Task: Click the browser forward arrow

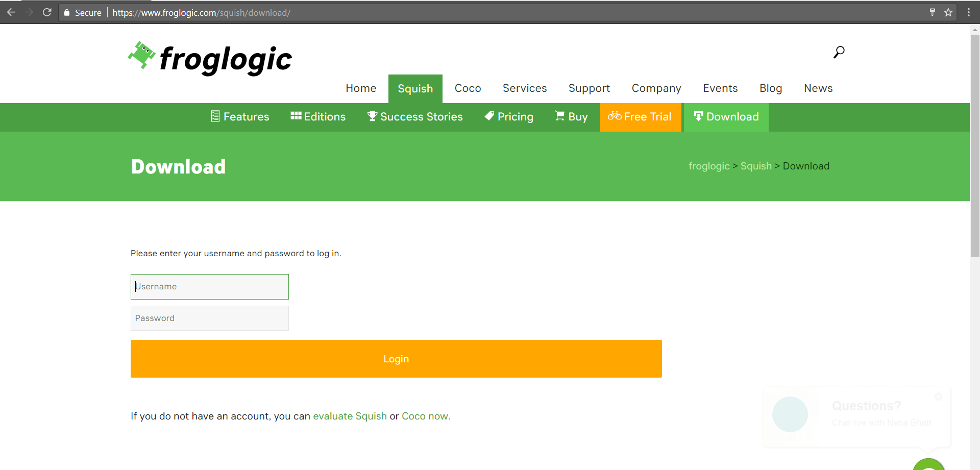Action: coord(29,12)
